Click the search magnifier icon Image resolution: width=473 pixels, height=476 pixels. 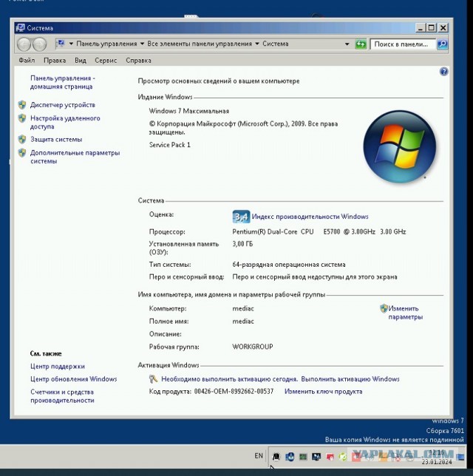pos(443,44)
